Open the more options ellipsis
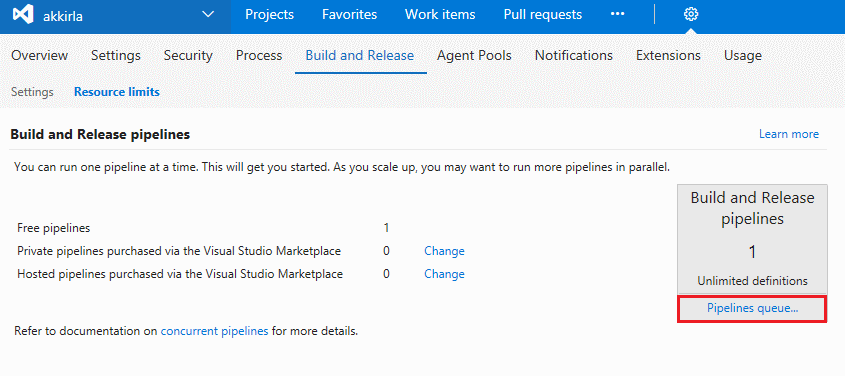Viewport: 845px width, 376px height. (618, 15)
